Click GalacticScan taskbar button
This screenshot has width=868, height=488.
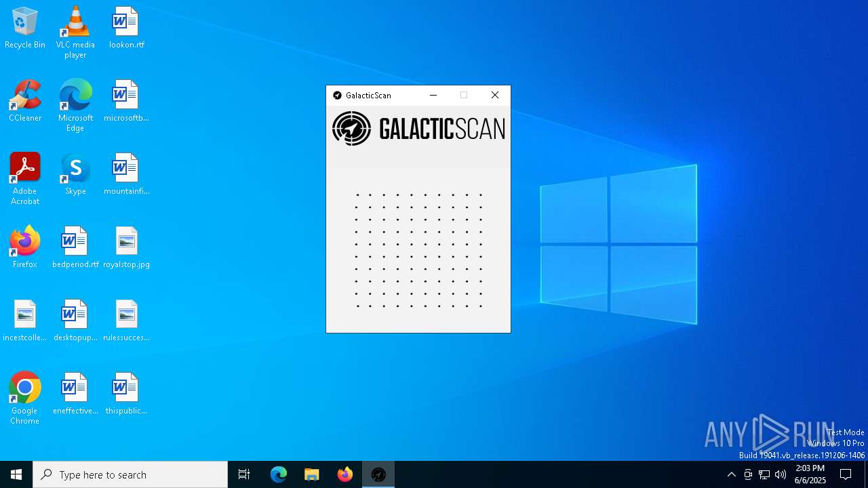378,474
